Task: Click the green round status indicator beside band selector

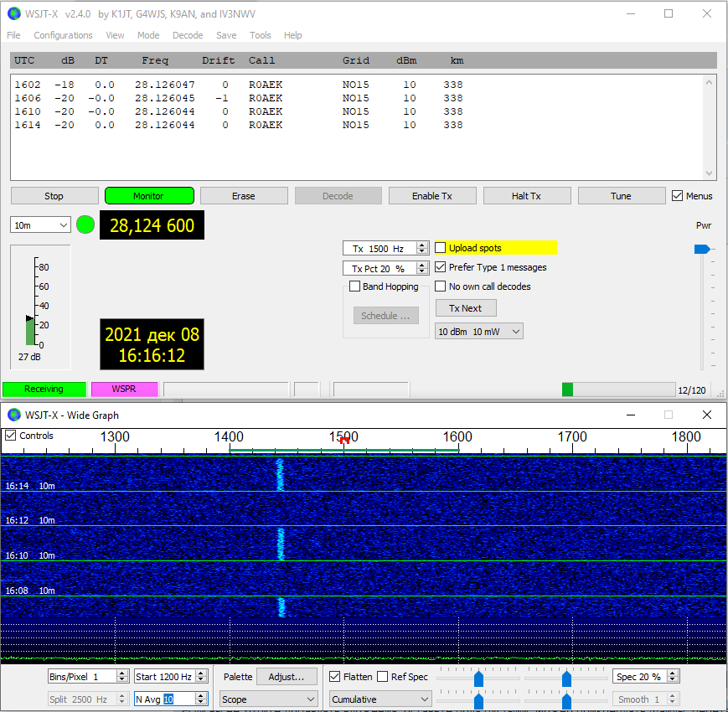Action: tap(85, 224)
